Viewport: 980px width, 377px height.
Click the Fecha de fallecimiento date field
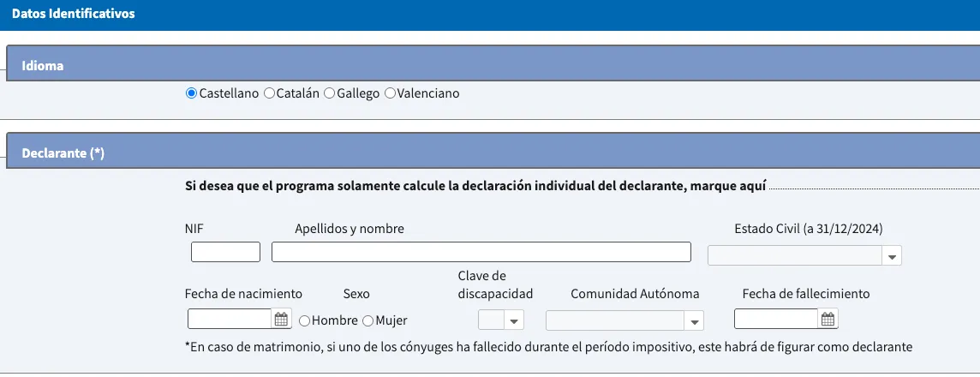[x=776, y=320]
